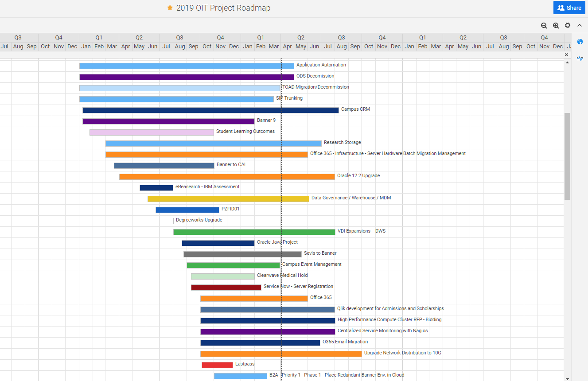Click the vertical scrollbar down arrow
The image size is (588, 381).
[568, 378]
